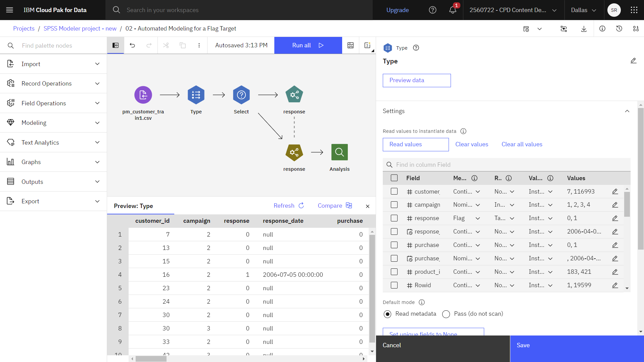Undo the last canvas action

pos(132,45)
